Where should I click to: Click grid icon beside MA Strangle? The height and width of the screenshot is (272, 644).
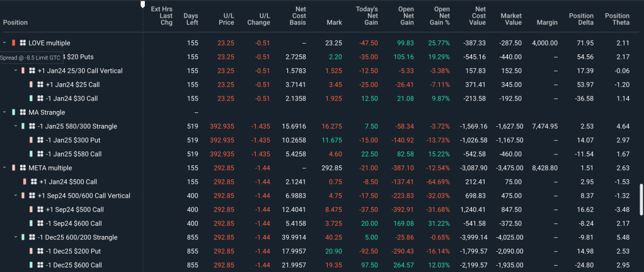pos(23,112)
